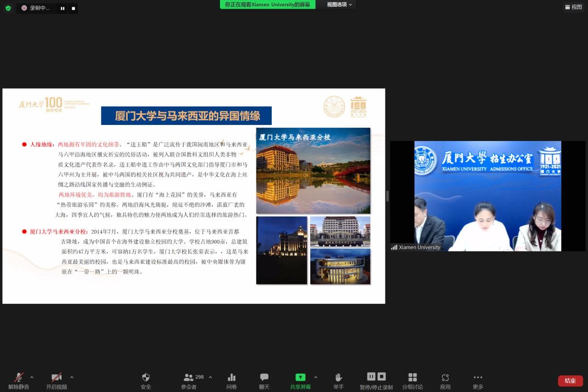Pause recording in top-left recording indicator
Screen dimensions: 588x392
(x=62, y=8)
